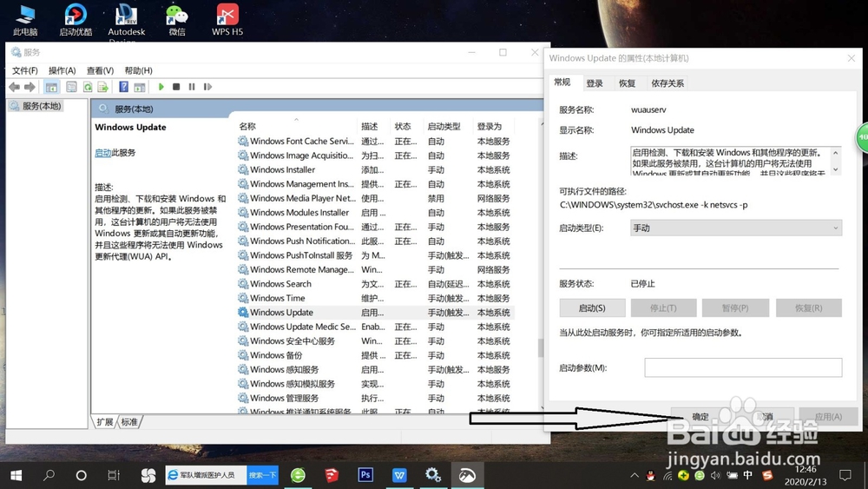Image resolution: width=868 pixels, height=489 pixels.
Task: Click the 应用(A) button
Action: [x=828, y=416]
